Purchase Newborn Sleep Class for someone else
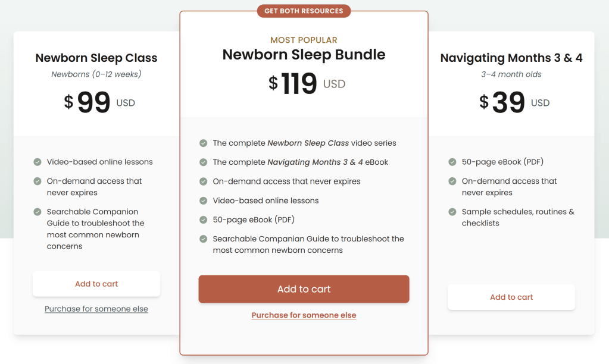Image resolution: width=609 pixels, height=364 pixels. pos(96,309)
